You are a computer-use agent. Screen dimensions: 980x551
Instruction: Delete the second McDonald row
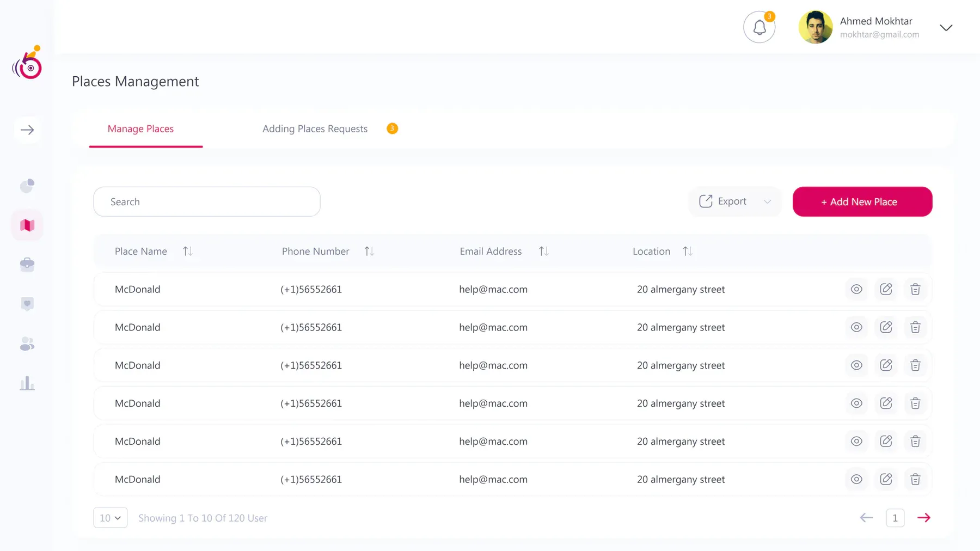coord(915,327)
